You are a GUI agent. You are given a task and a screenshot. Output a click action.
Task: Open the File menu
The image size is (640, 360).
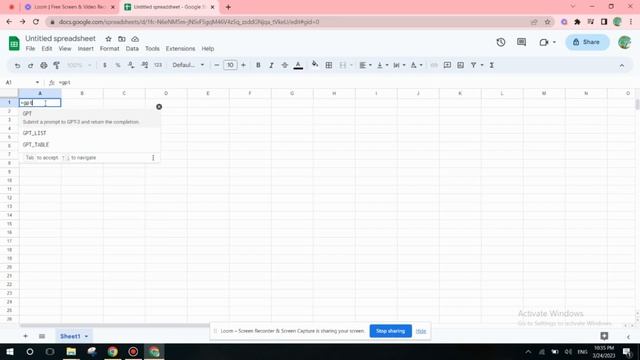30,49
